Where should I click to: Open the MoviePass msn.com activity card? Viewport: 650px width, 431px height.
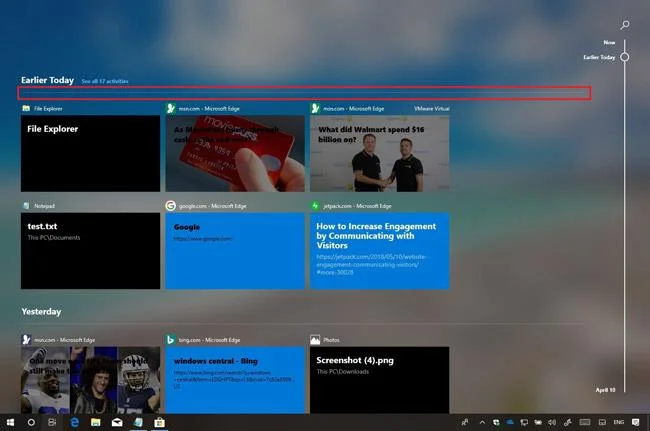tap(235, 153)
